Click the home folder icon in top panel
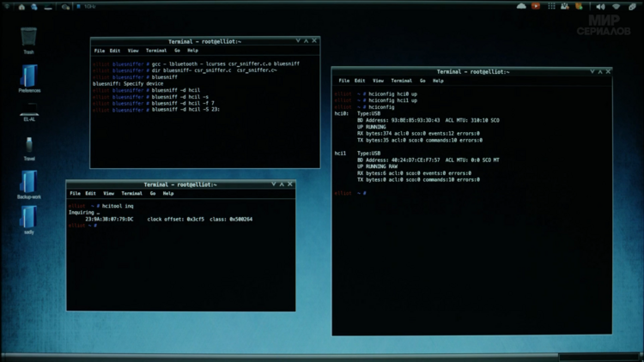The width and height of the screenshot is (644, 362). point(21,7)
